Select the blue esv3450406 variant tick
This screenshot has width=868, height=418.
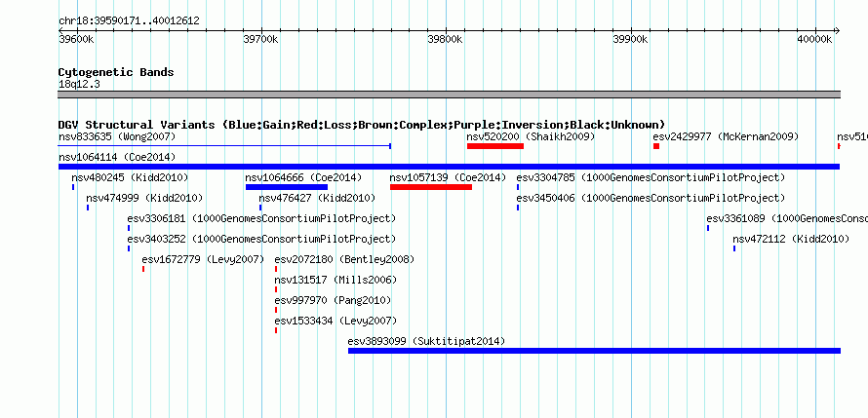(x=518, y=208)
